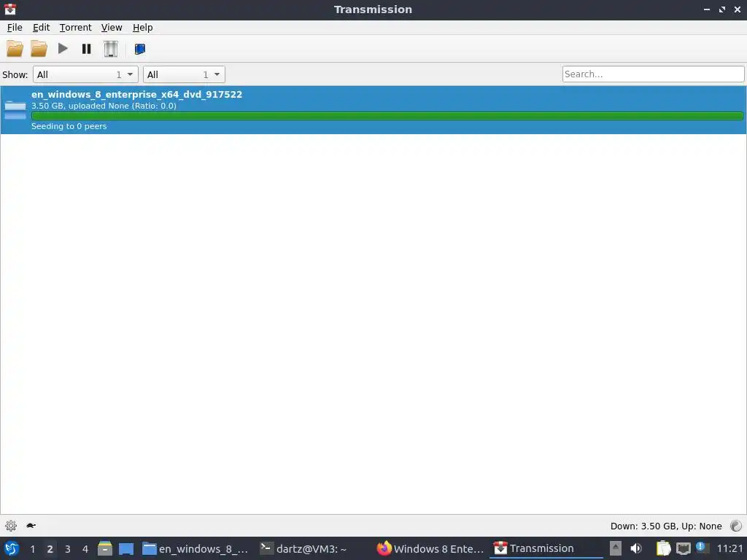Click the 11:21 clock
Screen dimensions: 747x560
click(x=729, y=548)
